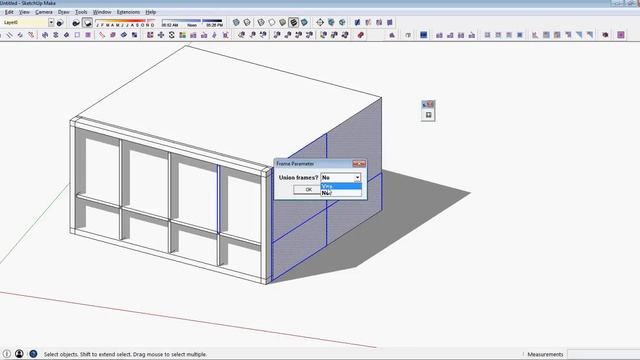This screenshot has width=640, height=360.
Task: Select Shaded With Textures style
Action: click(293, 22)
